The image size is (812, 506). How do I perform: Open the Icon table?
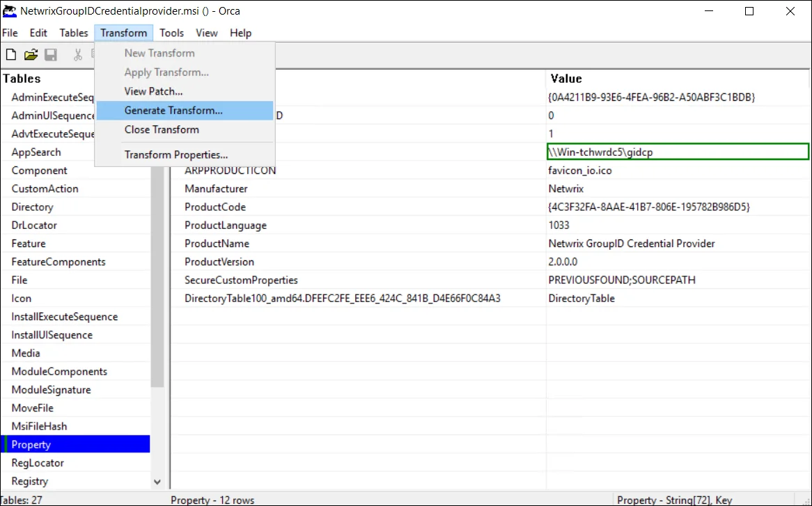21,299
